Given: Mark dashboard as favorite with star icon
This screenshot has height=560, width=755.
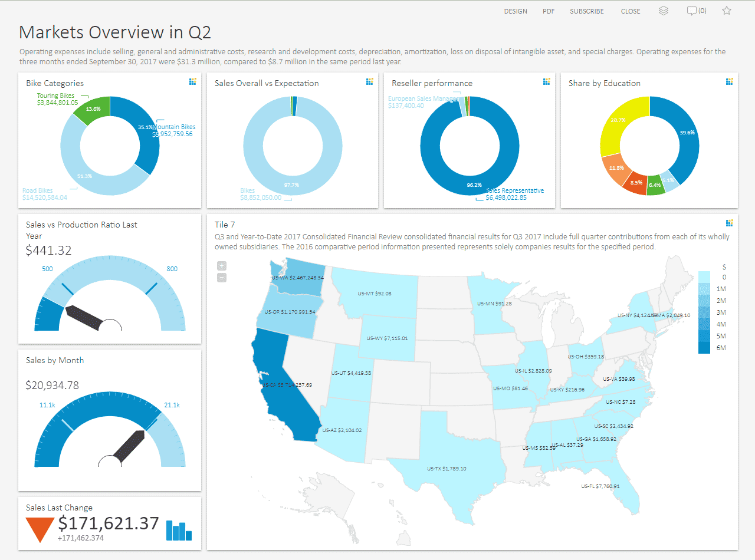Looking at the screenshot, I should (x=727, y=11).
